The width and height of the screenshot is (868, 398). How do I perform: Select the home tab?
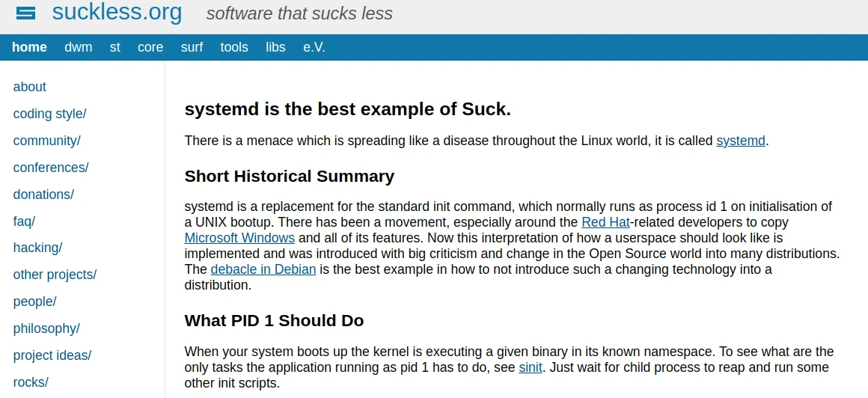point(29,47)
